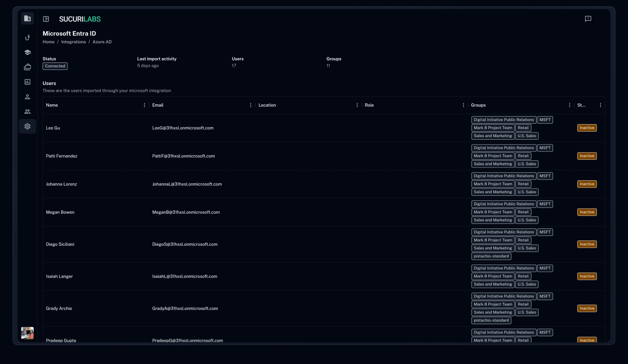Open the Name column options menu
The width and height of the screenshot is (628, 364).
point(144,105)
